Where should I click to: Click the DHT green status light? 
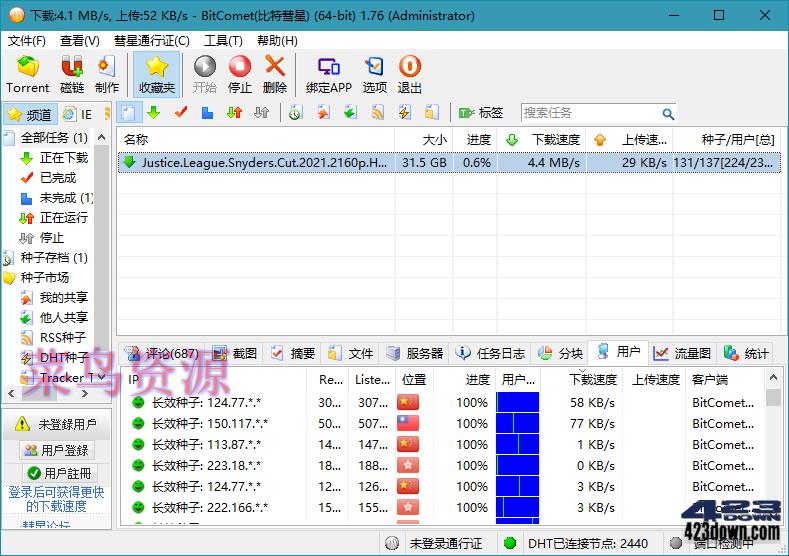[x=510, y=543]
